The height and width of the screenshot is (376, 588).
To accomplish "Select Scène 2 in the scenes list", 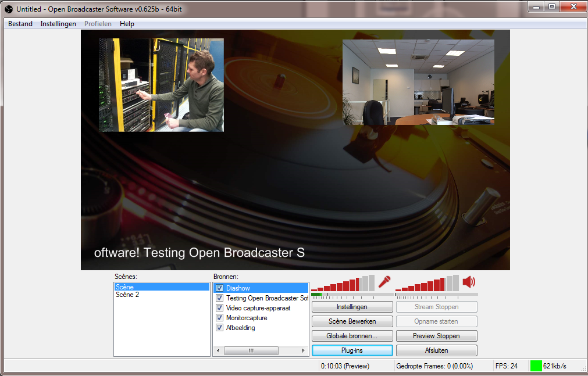I will tap(162, 295).
